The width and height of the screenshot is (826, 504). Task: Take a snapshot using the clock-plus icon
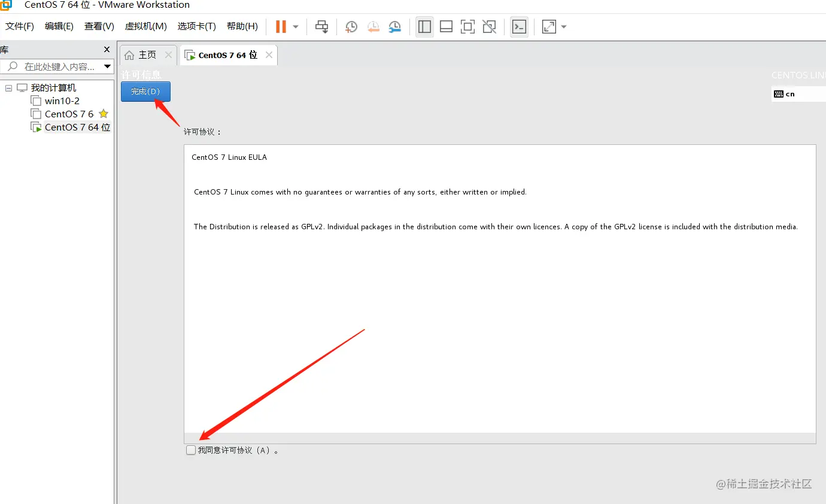[x=351, y=27]
